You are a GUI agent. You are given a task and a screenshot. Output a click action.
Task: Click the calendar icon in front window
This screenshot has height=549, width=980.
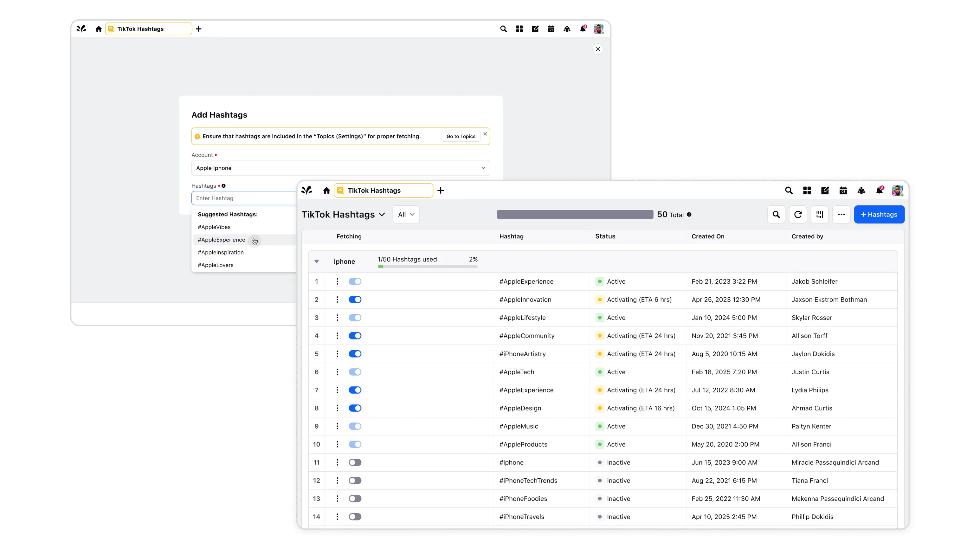click(843, 191)
